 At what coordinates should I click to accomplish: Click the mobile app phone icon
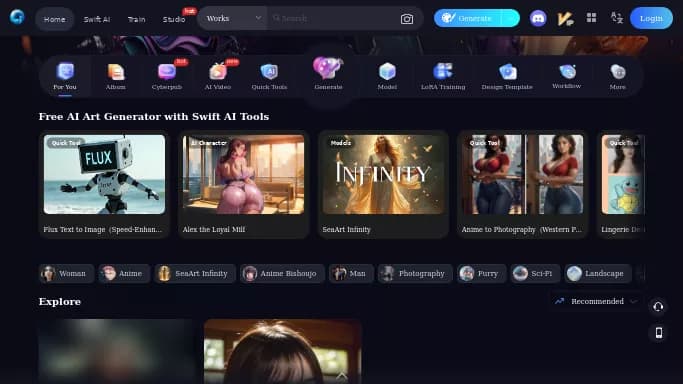(x=659, y=333)
